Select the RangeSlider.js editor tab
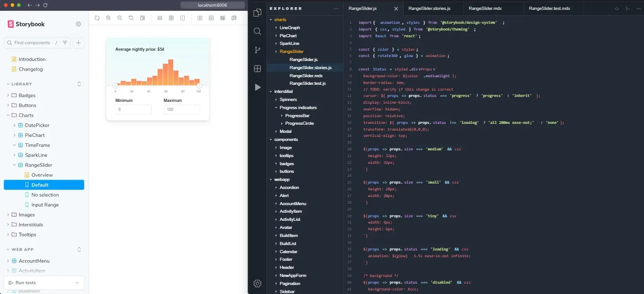This screenshot has height=294, width=644. [x=362, y=9]
